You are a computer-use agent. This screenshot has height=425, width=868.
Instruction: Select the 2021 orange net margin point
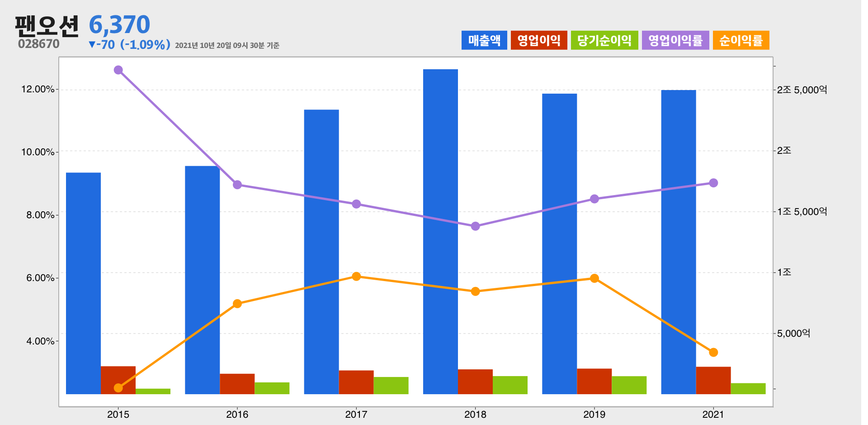(x=713, y=352)
